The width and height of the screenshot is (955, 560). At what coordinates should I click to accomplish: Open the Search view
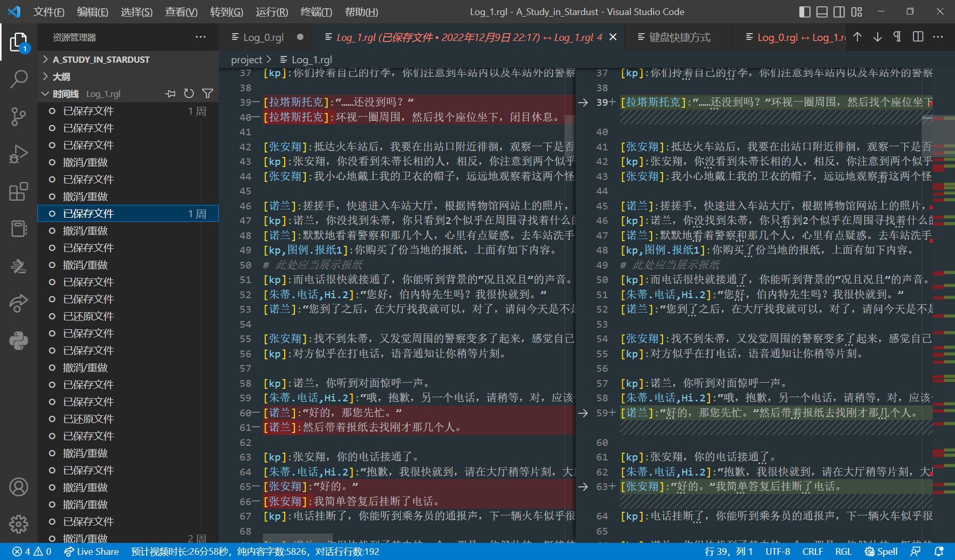[19, 79]
